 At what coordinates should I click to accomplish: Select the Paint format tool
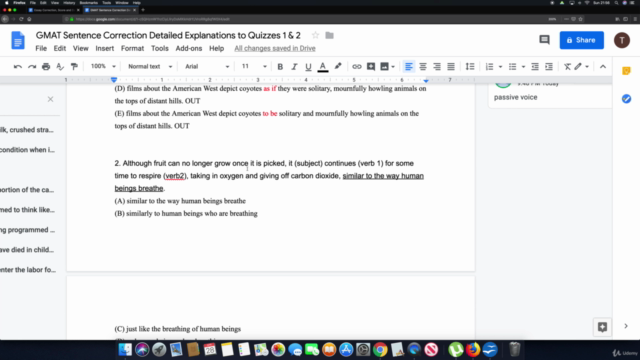74,67
